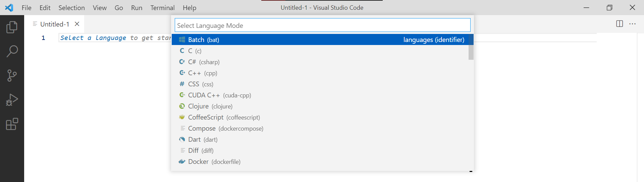Click the C++ language icon

(182, 73)
